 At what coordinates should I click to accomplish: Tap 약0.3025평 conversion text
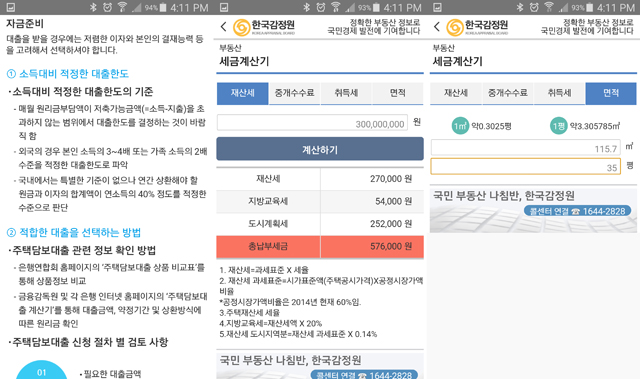click(x=491, y=126)
